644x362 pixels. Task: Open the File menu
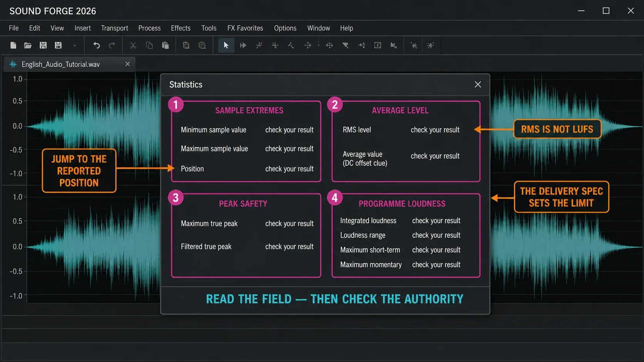[14, 28]
